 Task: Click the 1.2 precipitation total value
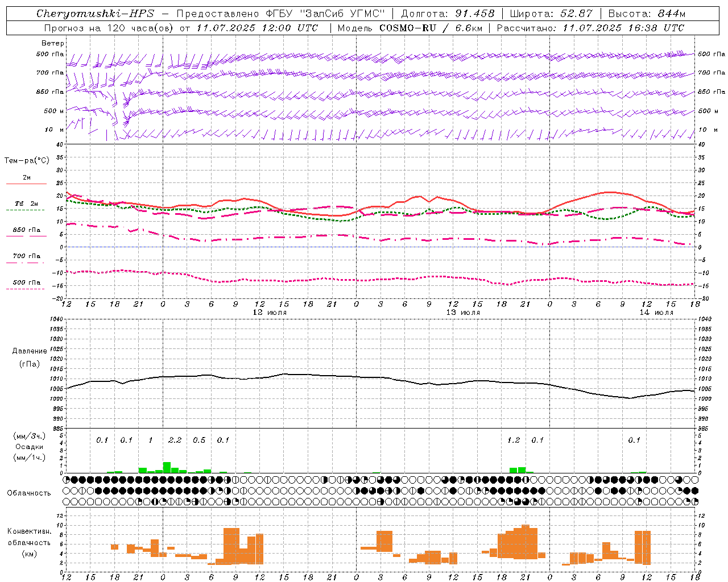coord(514,440)
